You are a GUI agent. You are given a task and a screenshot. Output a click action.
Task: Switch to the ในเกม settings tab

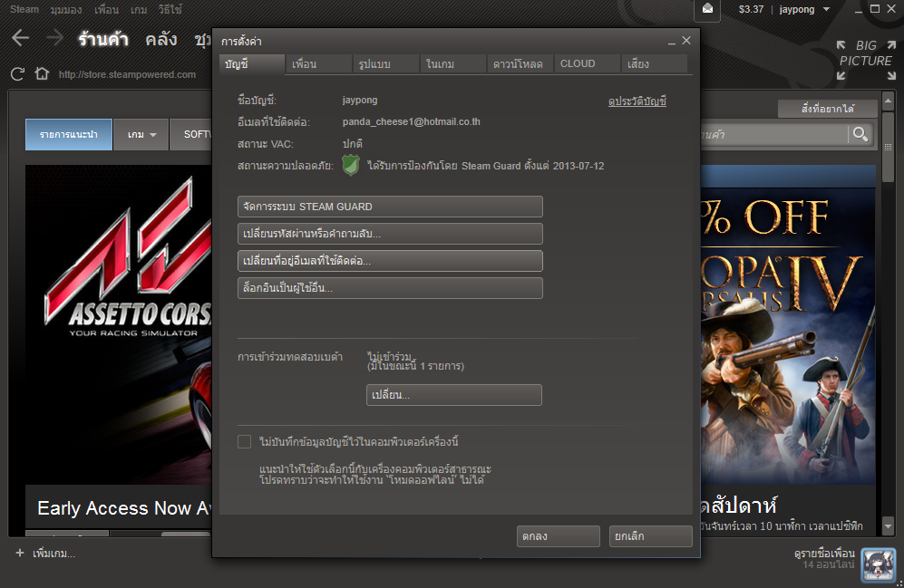[453, 64]
